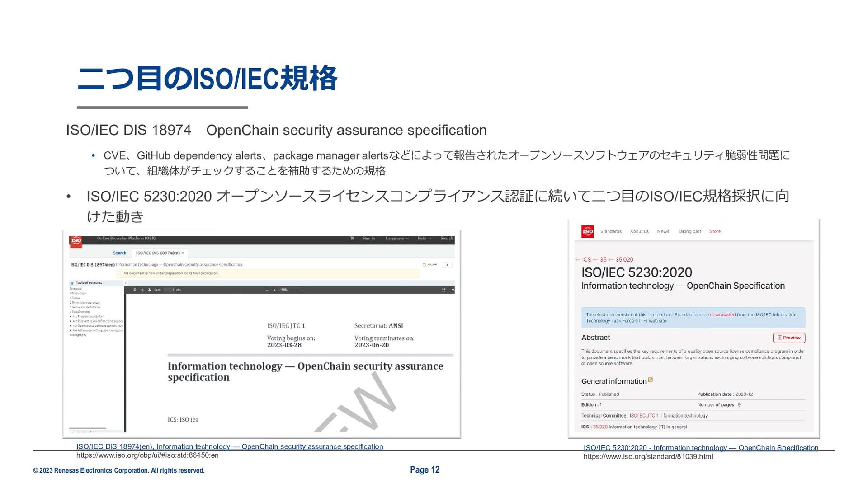868x488 pixels.
Task: Open the ISO/IEC 5230:2020 slide hyperlink
Action: click(701, 448)
